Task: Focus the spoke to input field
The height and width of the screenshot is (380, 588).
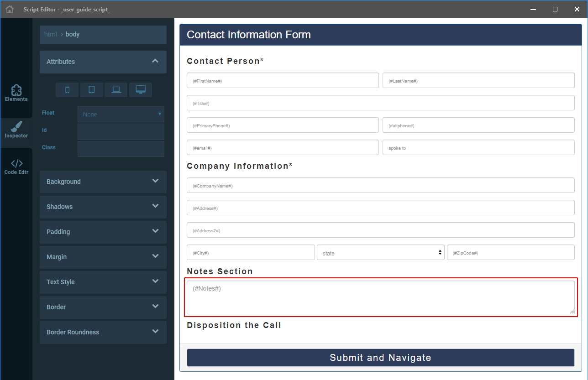Action: click(x=478, y=147)
